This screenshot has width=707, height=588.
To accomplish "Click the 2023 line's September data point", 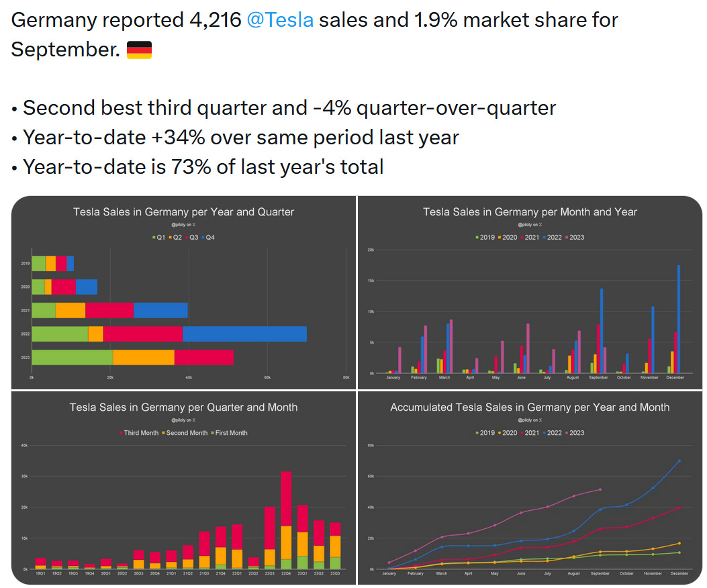I will 600,489.
